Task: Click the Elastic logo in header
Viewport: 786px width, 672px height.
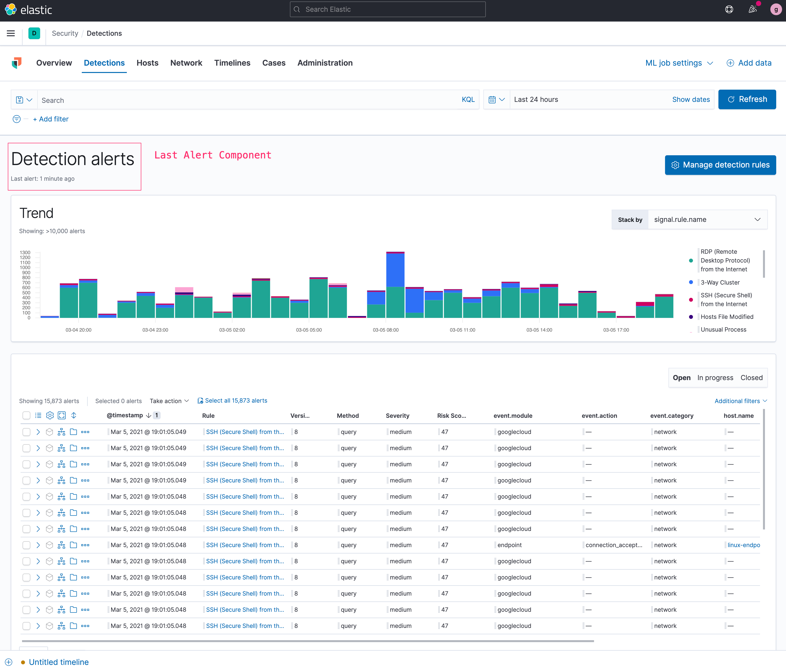Action: click(28, 10)
